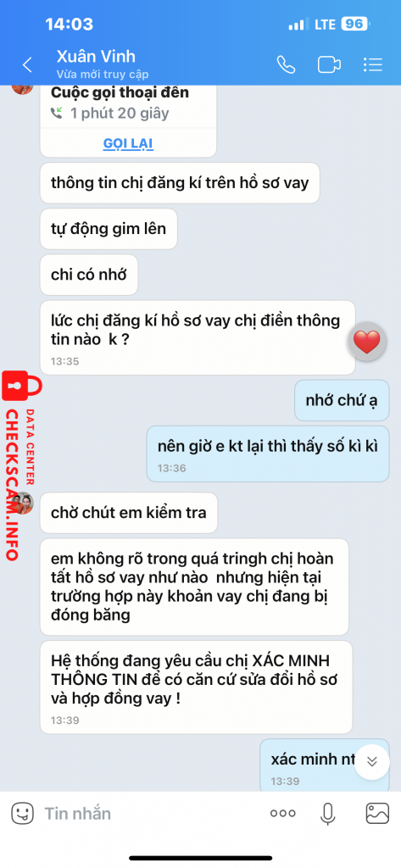Tap the Tin nhắn message input field
Screen dimensions: 401x868
coord(149,813)
